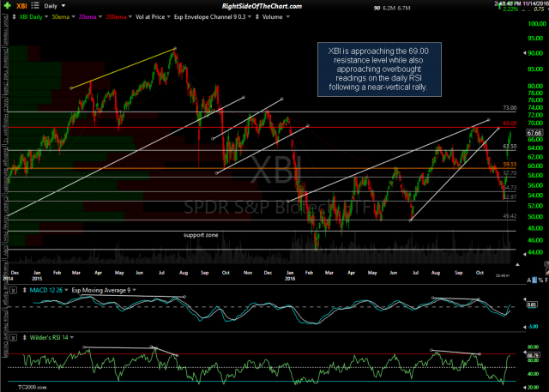Click the RightSideOfTheChart.com header text

click(x=262, y=6)
